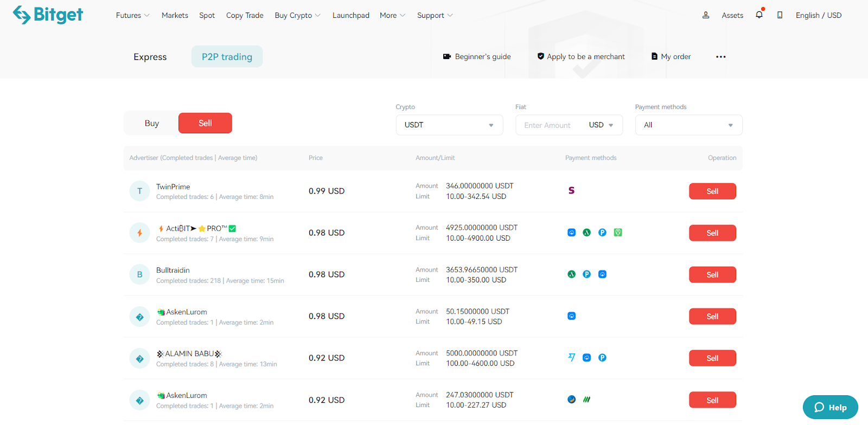
Task: Click the green A payment icon in ActiBIT row
Action: coord(586,233)
